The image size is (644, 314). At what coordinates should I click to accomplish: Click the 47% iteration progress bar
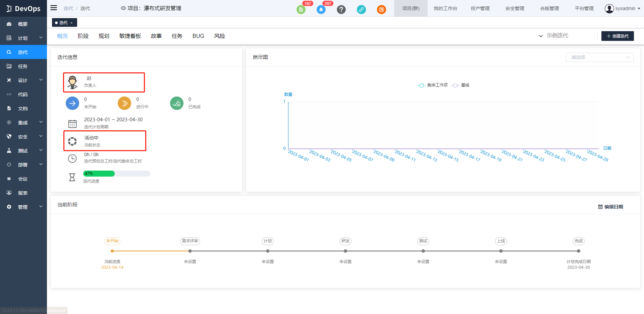pos(116,174)
